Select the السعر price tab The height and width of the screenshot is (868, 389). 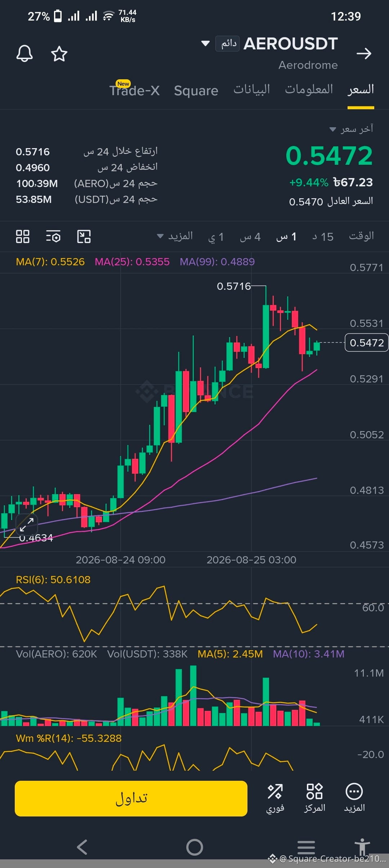(361, 89)
